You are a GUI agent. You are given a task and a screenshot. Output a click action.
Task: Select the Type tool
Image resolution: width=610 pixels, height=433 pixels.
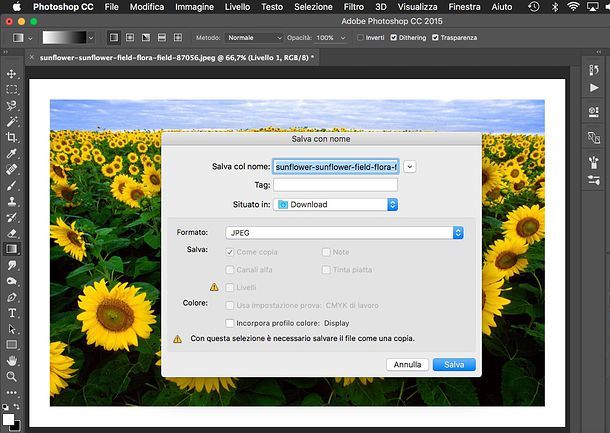12,313
